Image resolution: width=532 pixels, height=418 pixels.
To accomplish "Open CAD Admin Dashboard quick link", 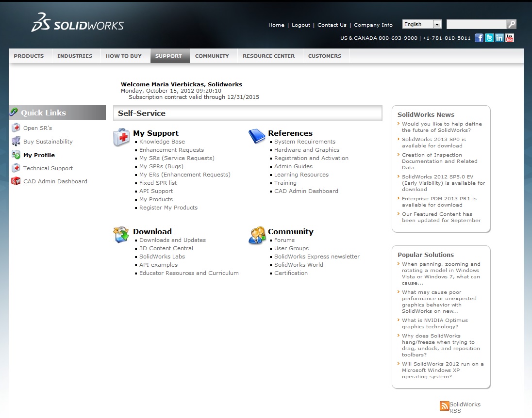I will tap(55, 181).
